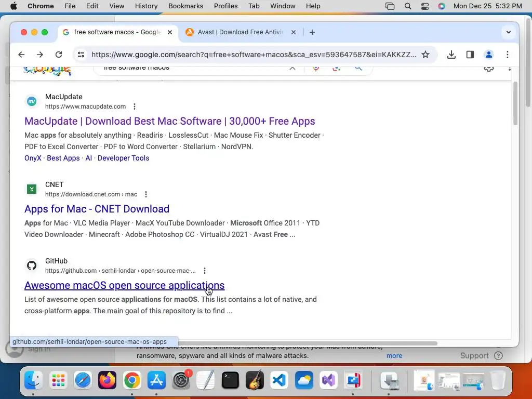Open the History menu

(x=146, y=6)
